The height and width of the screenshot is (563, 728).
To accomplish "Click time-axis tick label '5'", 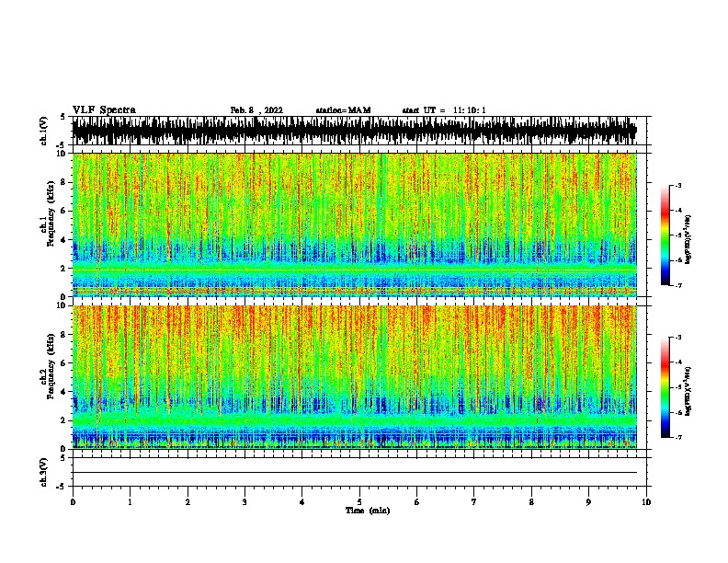I will click(x=359, y=502).
